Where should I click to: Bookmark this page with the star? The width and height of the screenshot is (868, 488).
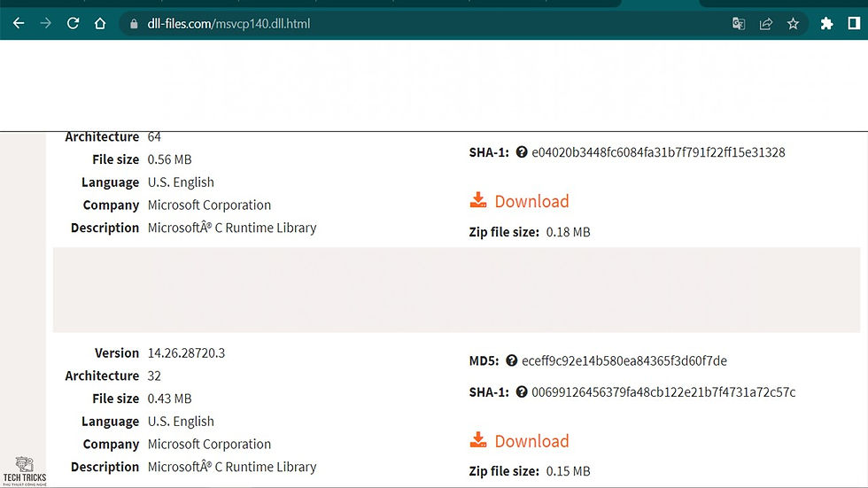794,24
